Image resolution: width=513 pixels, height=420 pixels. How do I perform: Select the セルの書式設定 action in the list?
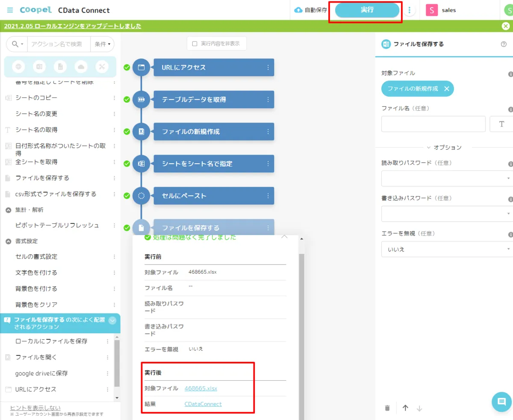36,257
